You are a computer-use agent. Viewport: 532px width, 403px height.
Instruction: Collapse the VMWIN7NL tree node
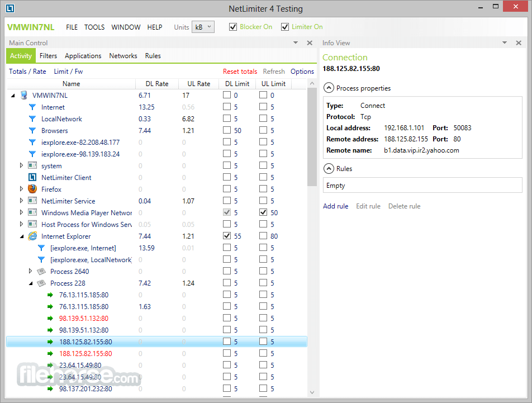tap(13, 96)
